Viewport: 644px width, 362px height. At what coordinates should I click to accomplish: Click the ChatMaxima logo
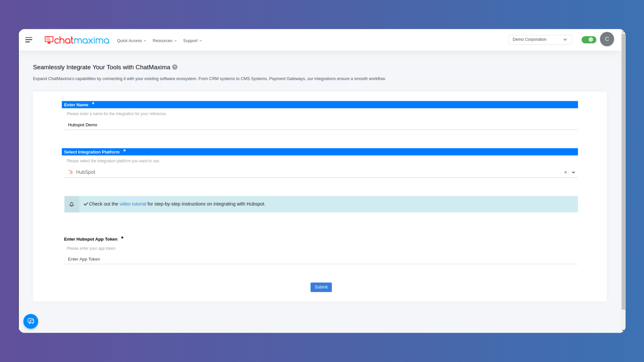click(x=77, y=40)
